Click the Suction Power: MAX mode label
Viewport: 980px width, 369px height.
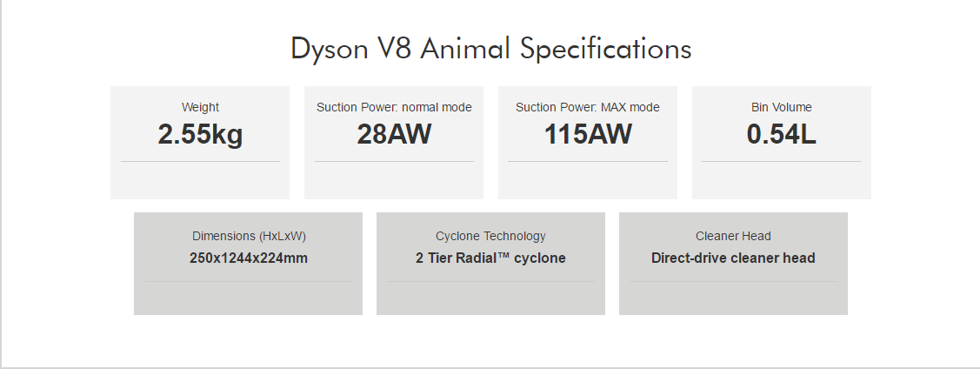click(x=588, y=108)
